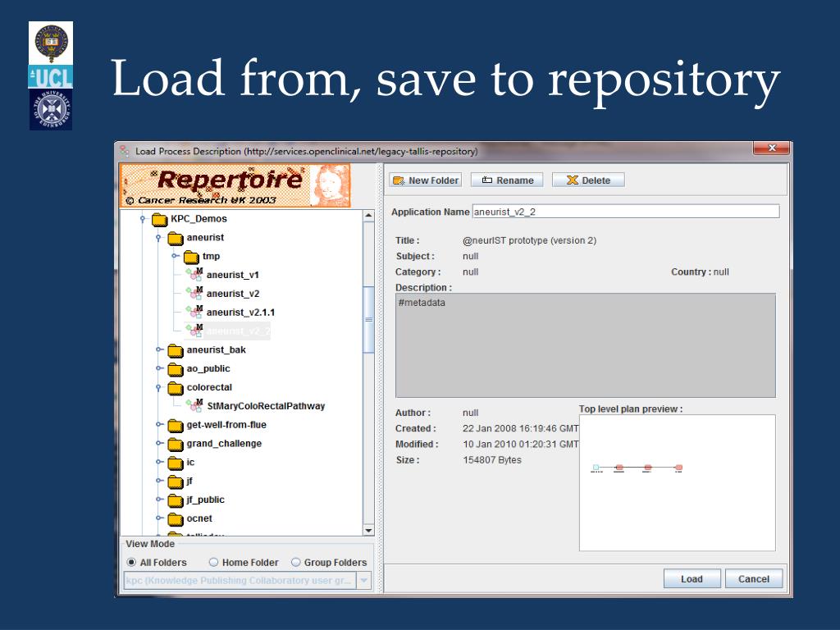Image resolution: width=840 pixels, height=630 pixels.
Task: Expand the grand_challenge tree node
Action: pos(158,444)
